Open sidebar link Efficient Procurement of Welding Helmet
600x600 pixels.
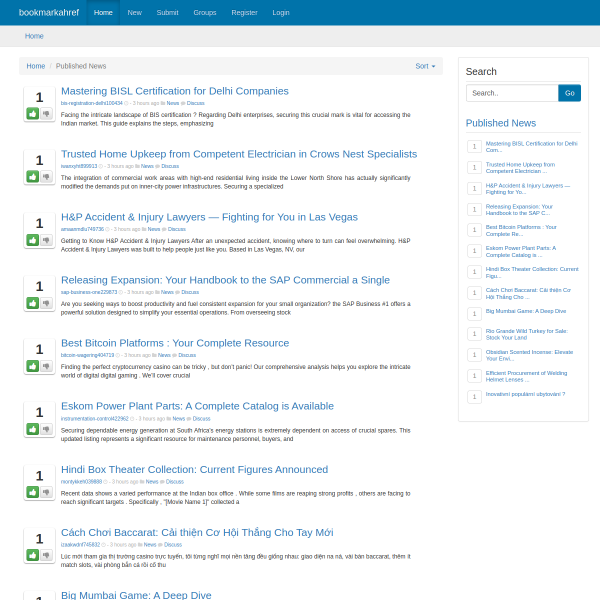[x=527, y=377]
